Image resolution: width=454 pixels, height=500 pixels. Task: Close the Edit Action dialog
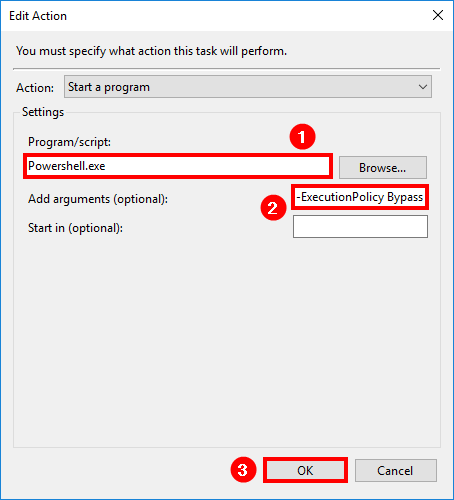pyautogui.click(x=438, y=15)
